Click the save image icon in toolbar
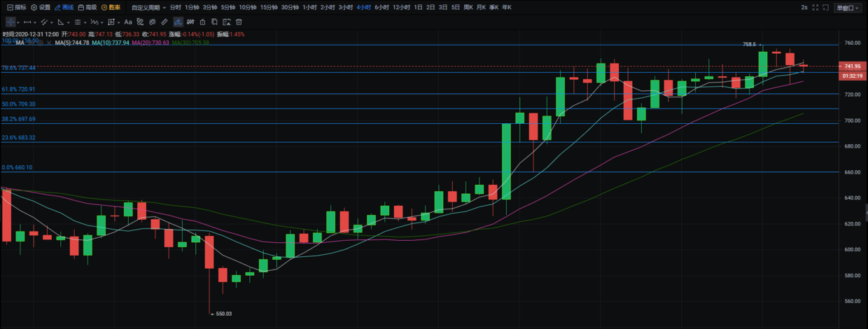The width and height of the screenshot is (868, 329). click(x=226, y=22)
